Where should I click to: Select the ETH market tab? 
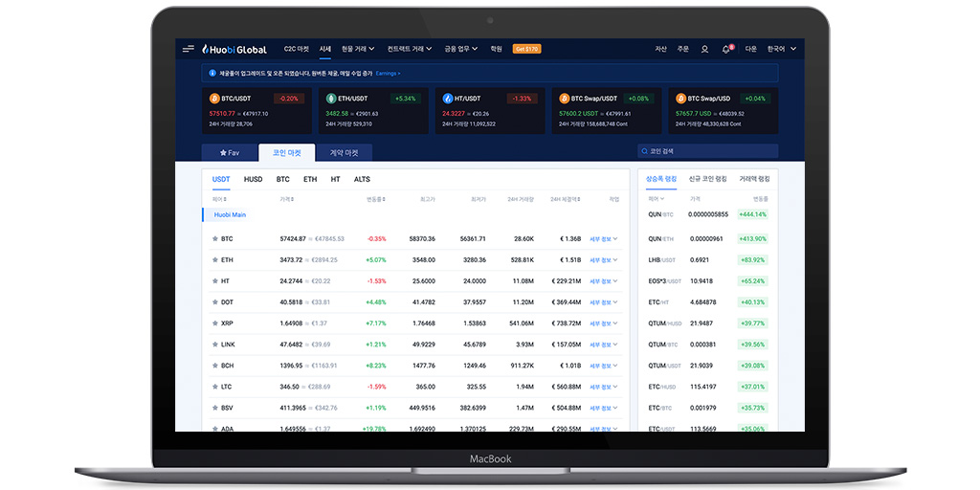(310, 179)
